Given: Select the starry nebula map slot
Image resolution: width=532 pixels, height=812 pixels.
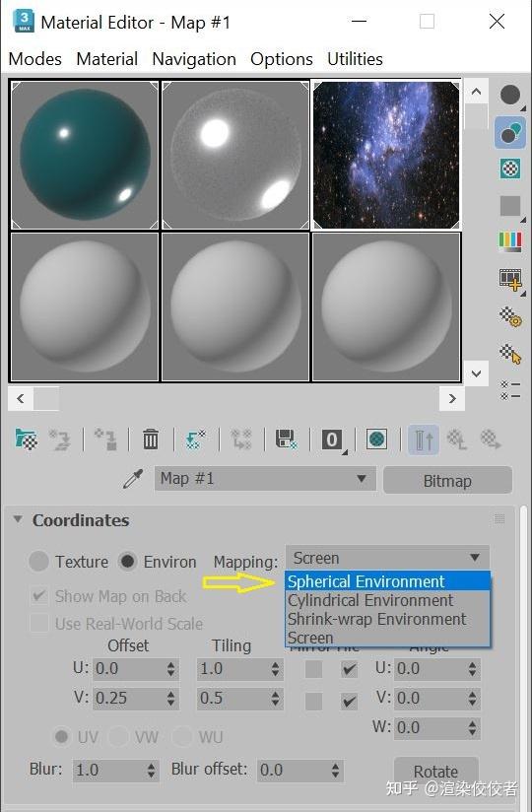Looking at the screenshot, I should point(386,155).
